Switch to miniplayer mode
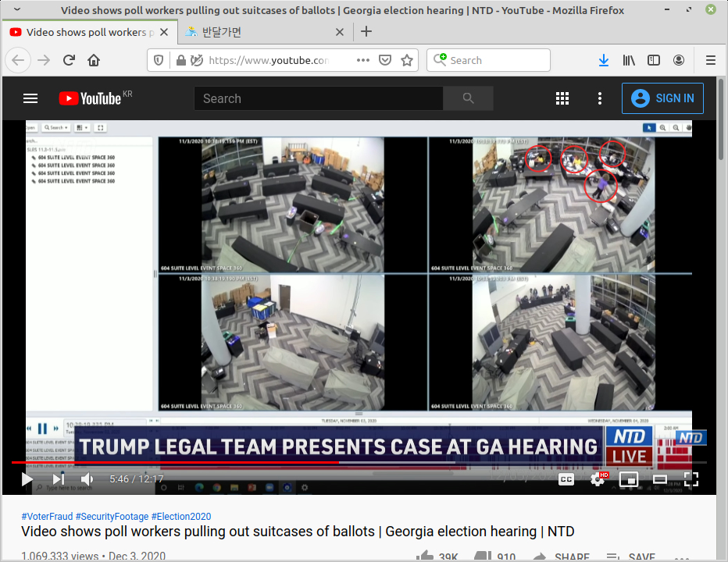 (629, 479)
